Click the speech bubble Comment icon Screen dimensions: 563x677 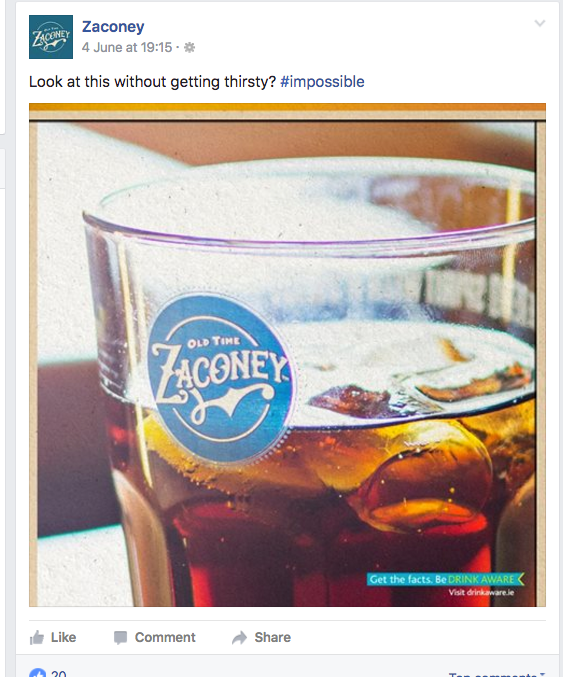point(120,638)
